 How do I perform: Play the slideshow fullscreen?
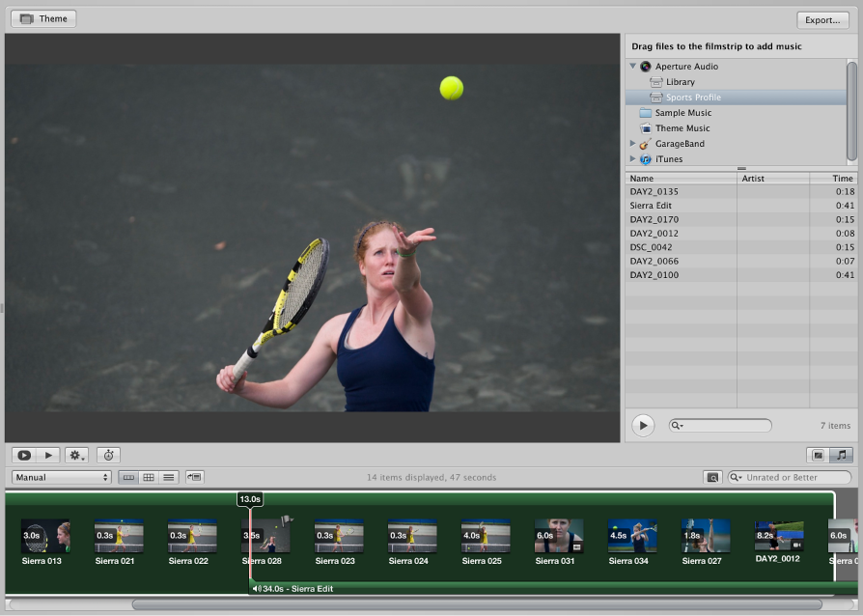(47, 455)
